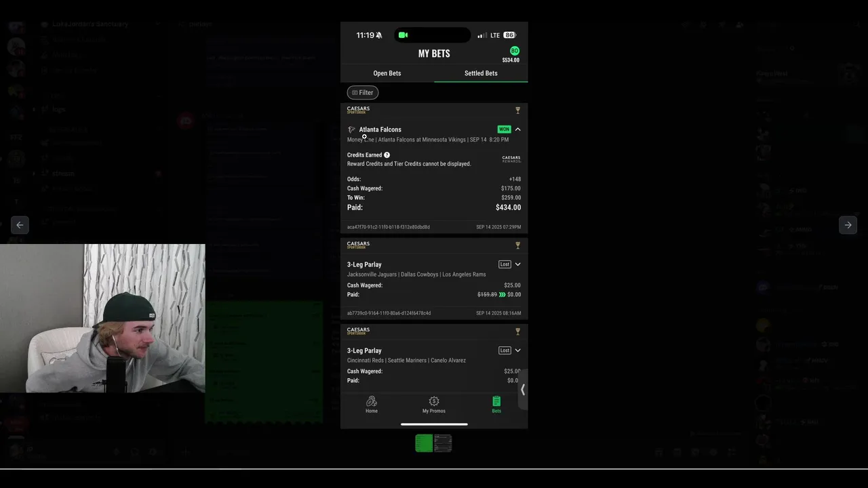Tap the side panel chevron handle

pyautogui.click(x=522, y=390)
